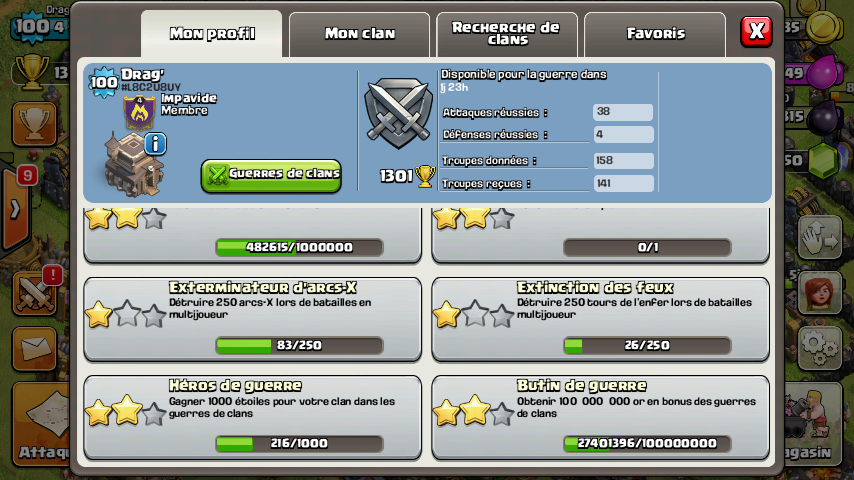Image resolution: width=854 pixels, height=480 pixels.
Task: Expand the orange side panel arrow
Action: pyautogui.click(x=15, y=209)
